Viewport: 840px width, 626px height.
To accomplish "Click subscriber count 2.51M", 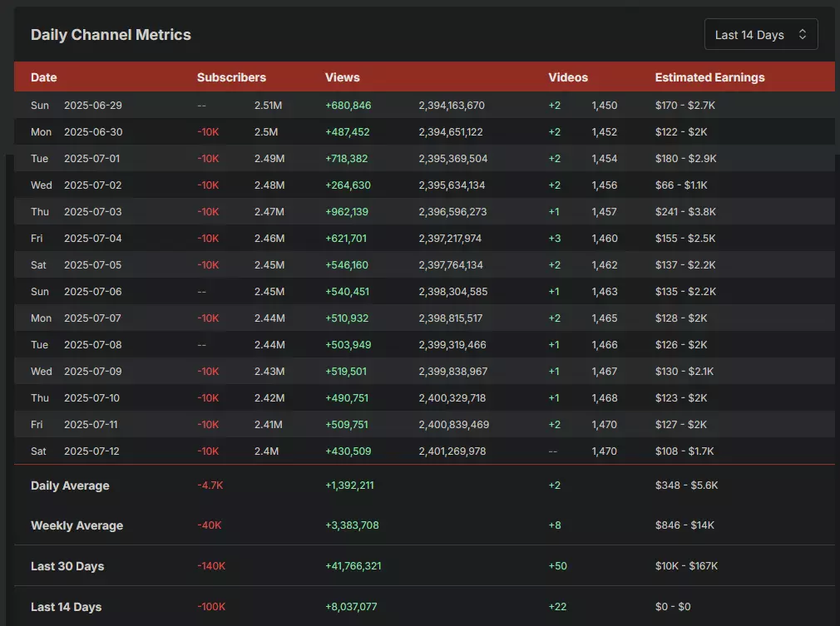I will pos(268,105).
